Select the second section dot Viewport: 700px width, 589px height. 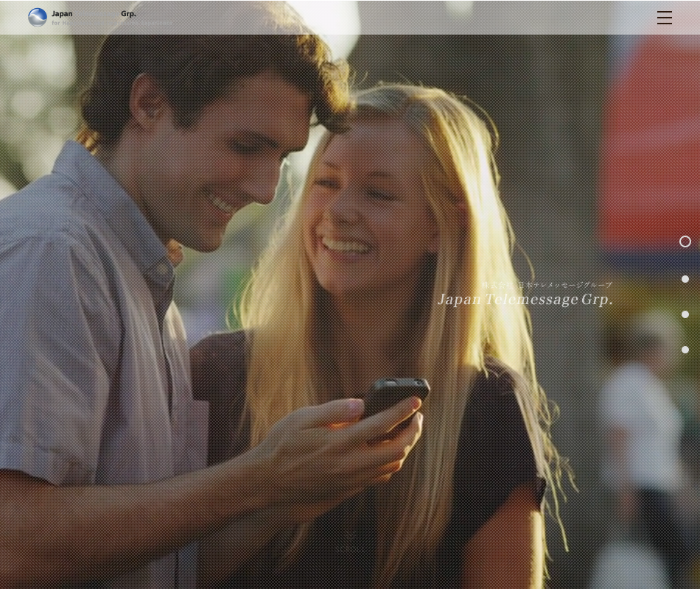685,279
